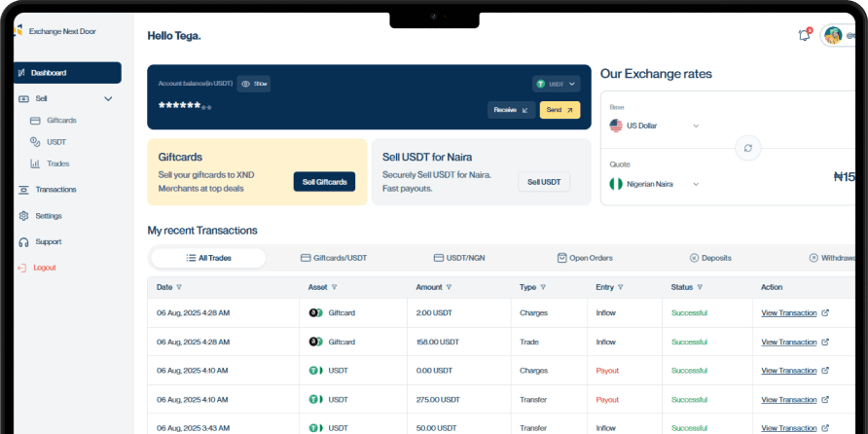Open the notifications bell
This screenshot has width=868, height=434.
[x=805, y=35]
